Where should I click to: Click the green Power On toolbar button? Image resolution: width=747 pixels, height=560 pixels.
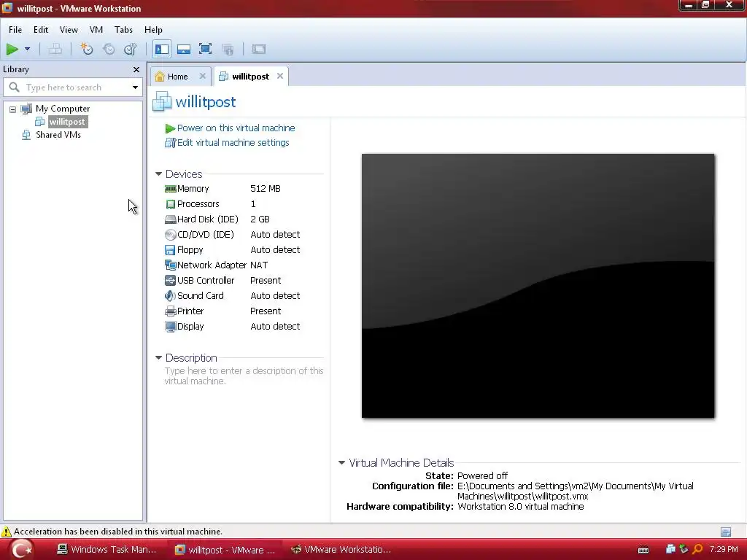12,49
